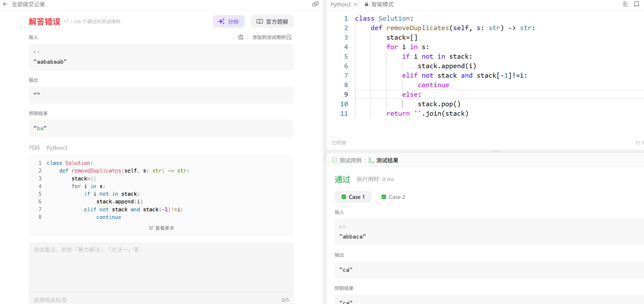
Task: Select the Case 1 test case
Action: click(353, 197)
